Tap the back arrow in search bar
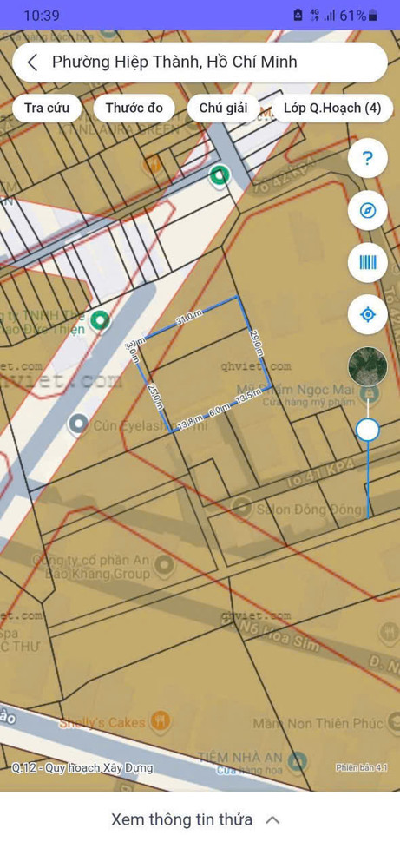400x868 pixels. click(x=32, y=62)
